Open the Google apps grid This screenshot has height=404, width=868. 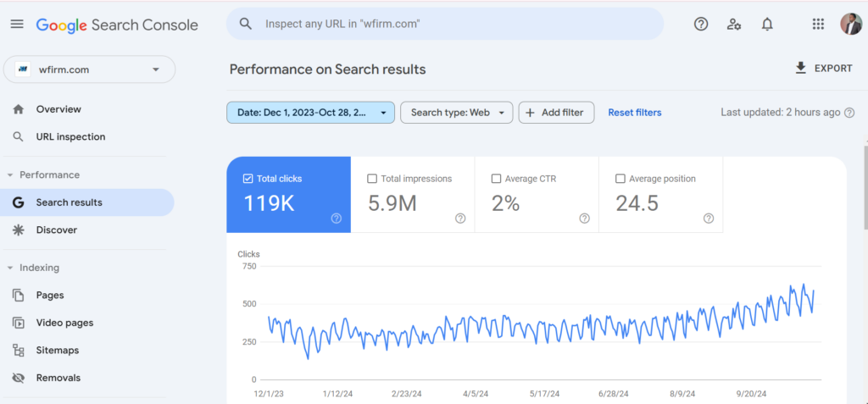point(818,25)
